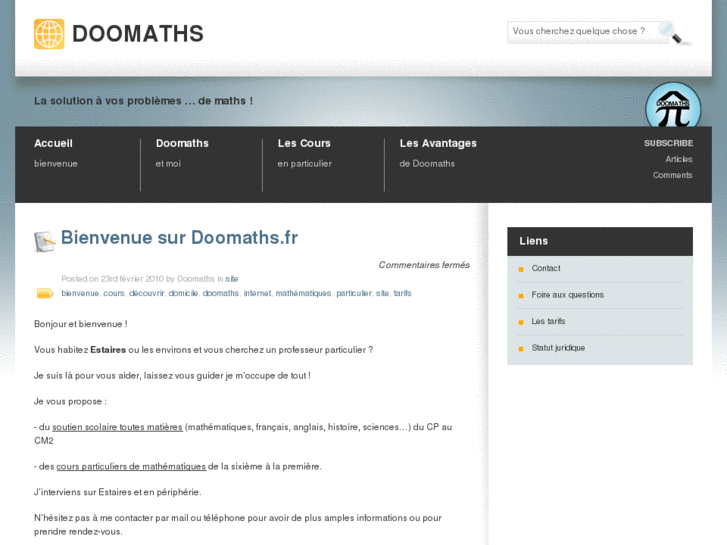Click the 'Bonjour et bienvenue !' line
This screenshot has height=545, width=727.
[x=81, y=324]
